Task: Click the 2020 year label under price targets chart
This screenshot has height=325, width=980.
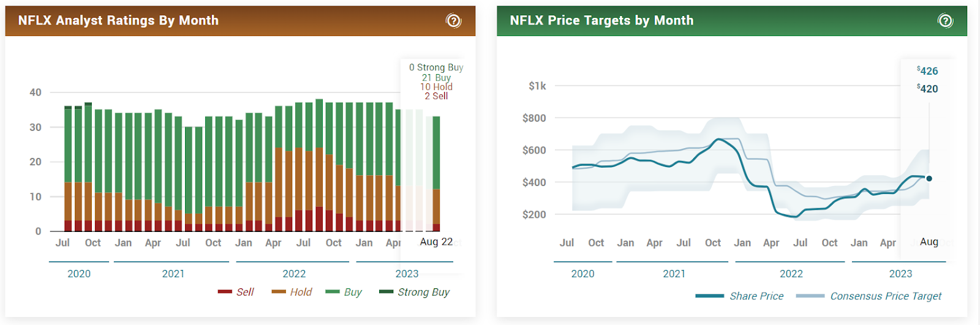Action: coord(582,274)
